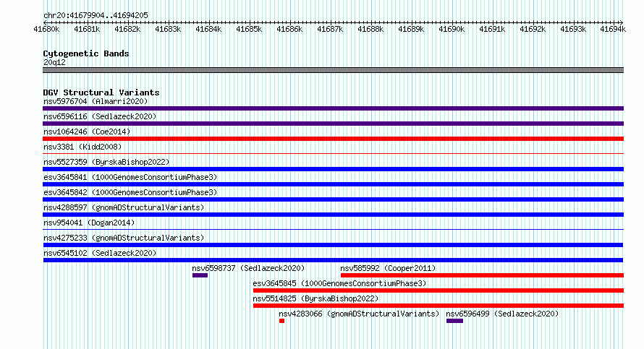Screen dimensions: 644x349
Task: Click the 41687k ruler tick label
Action: pyautogui.click(x=330, y=29)
